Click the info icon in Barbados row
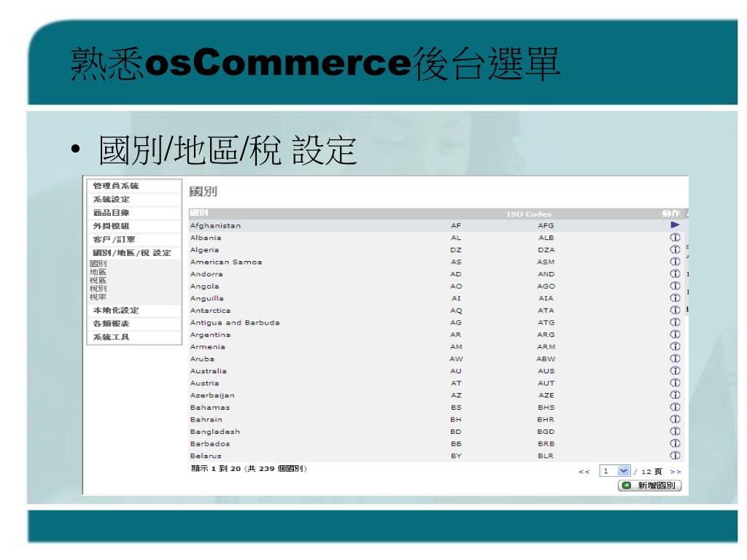 (x=675, y=443)
